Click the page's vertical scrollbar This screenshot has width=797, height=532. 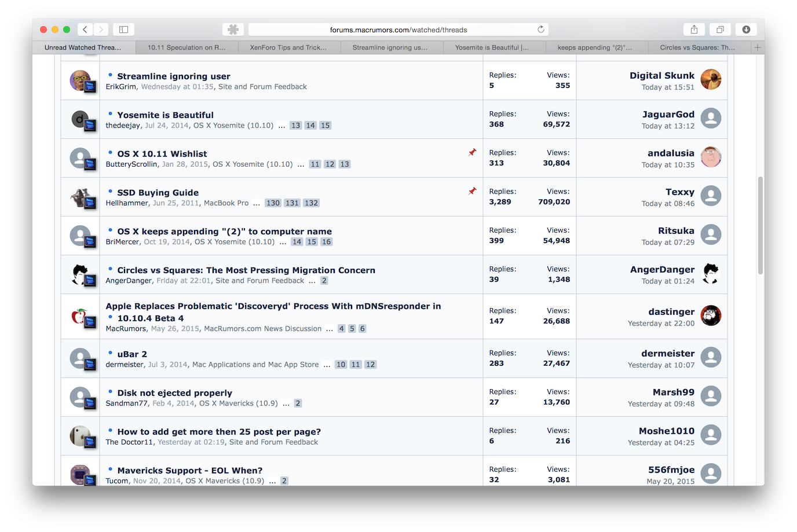760,226
